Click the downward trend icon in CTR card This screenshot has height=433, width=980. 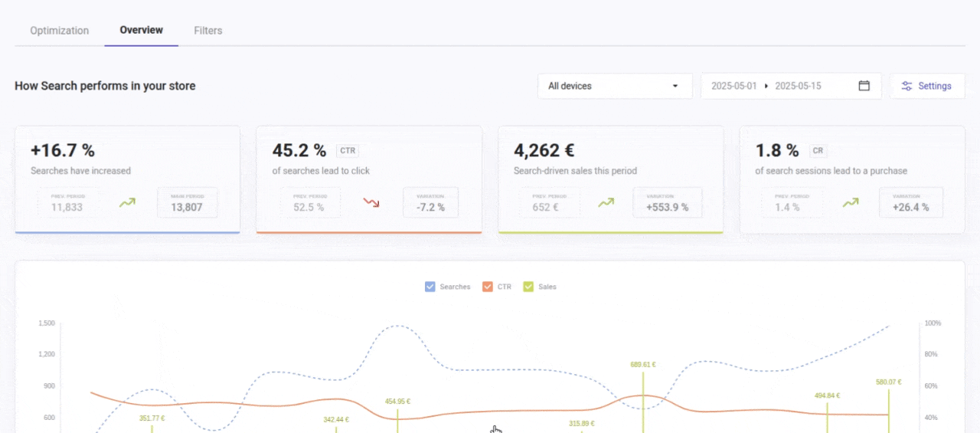tap(371, 203)
